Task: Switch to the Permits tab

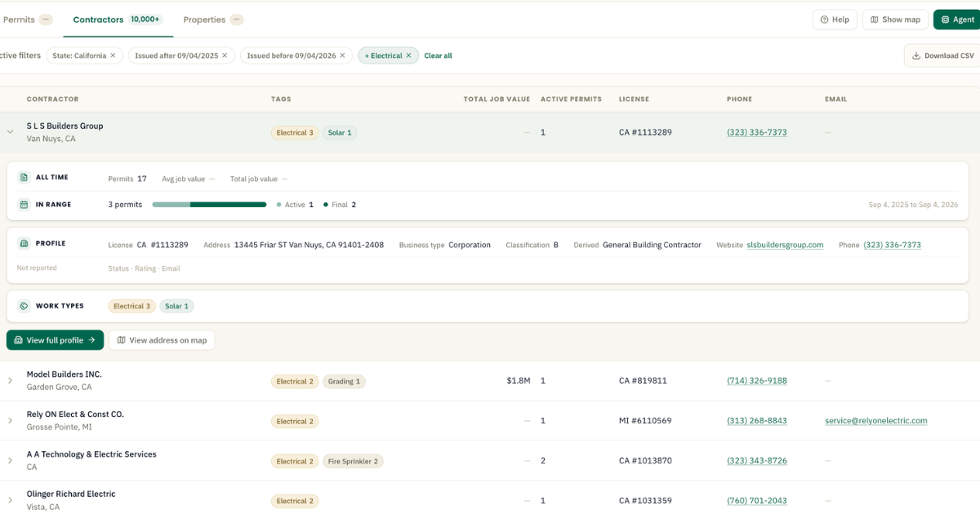Action: [x=27, y=20]
